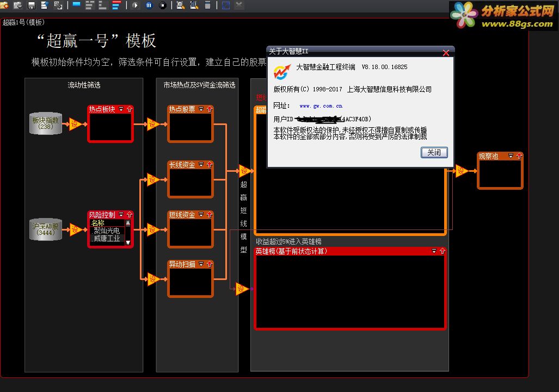Select the 沪深AB股 (3444) data source cylinder
559x392 pixels.
tap(46, 229)
